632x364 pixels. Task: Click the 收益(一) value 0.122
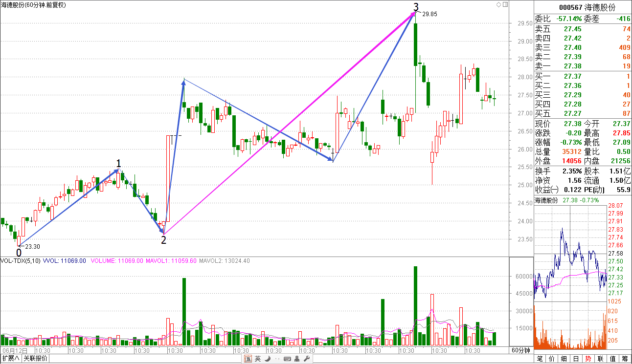pos(572,190)
